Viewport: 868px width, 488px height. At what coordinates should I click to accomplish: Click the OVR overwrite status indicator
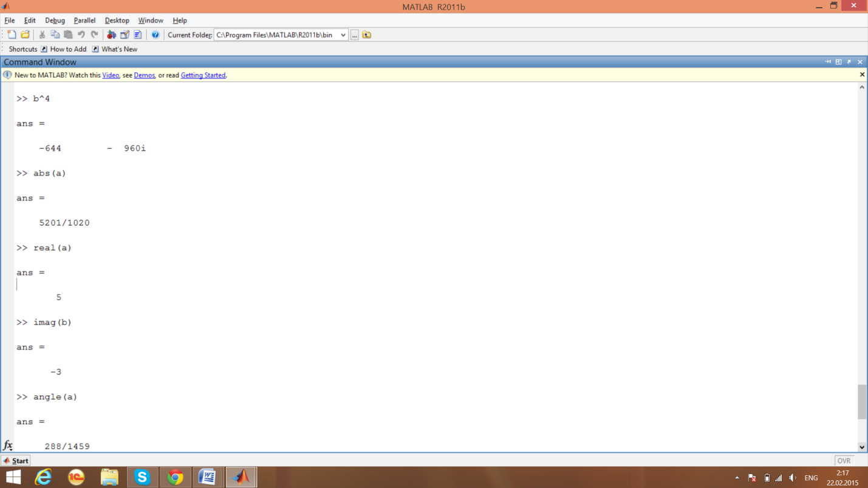pyautogui.click(x=844, y=461)
